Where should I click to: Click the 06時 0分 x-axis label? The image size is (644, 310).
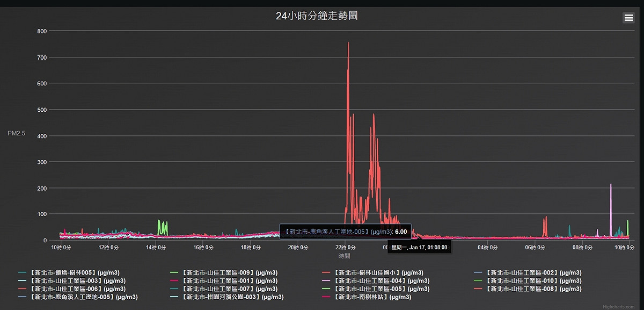coord(535,247)
